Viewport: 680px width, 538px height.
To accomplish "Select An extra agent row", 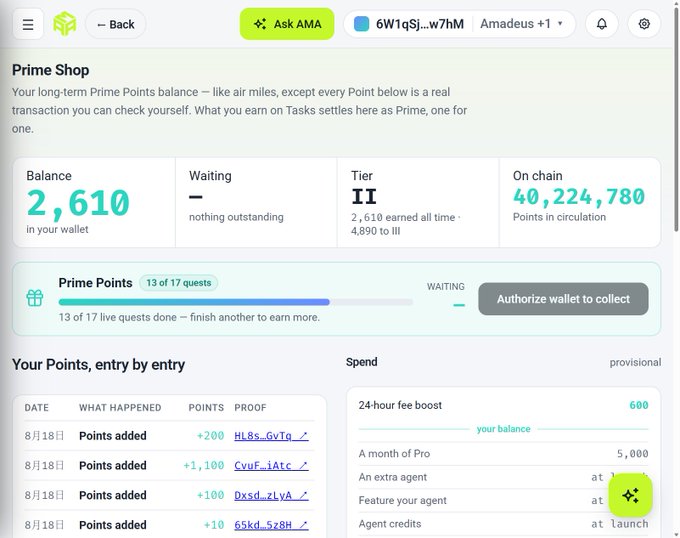I will coord(503,477).
